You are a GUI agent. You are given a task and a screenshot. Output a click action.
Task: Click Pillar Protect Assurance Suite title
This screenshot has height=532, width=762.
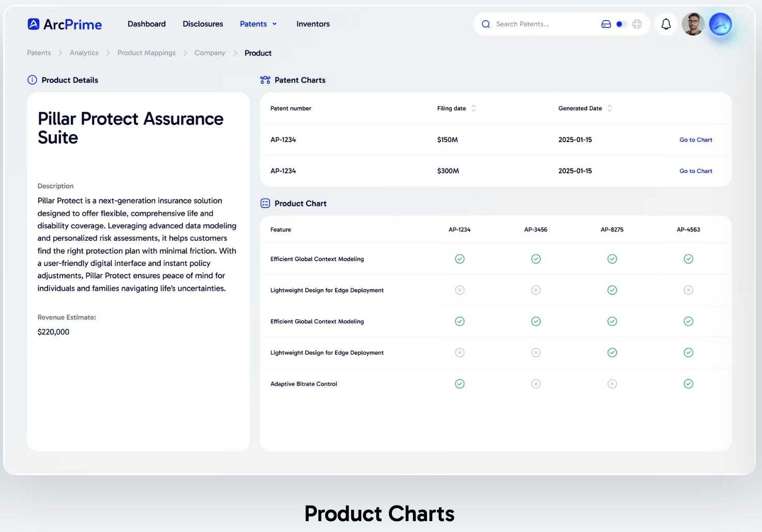coord(131,128)
